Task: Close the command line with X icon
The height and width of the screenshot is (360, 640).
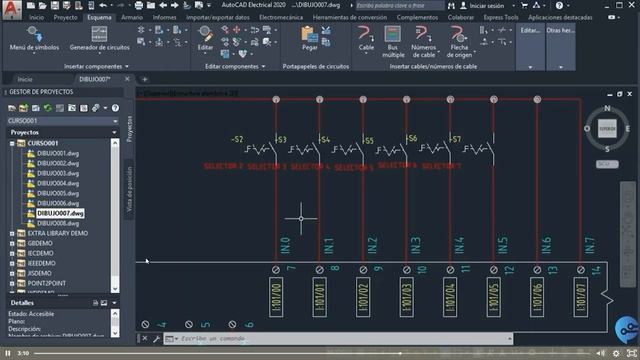Action: click(x=145, y=339)
